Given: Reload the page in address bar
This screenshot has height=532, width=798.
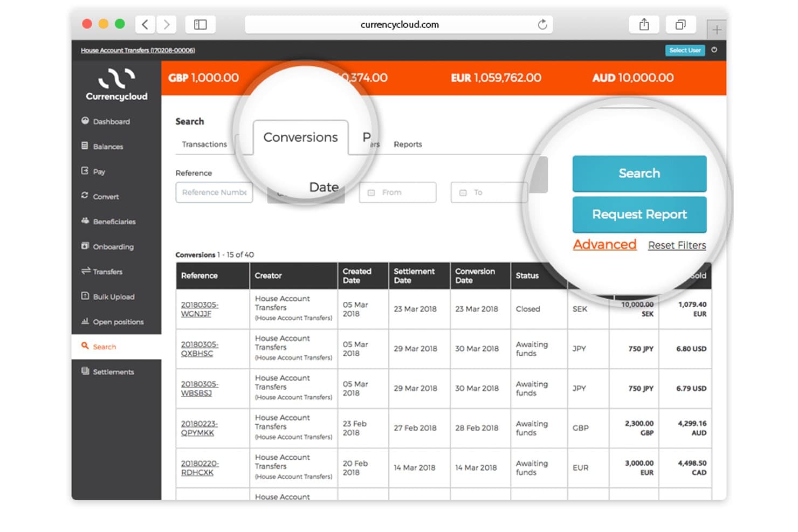Looking at the screenshot, I should [x=542, y=24].
